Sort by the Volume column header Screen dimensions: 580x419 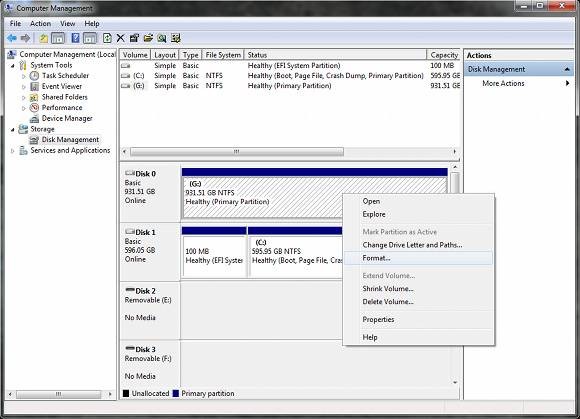click(x=135, y=55)
